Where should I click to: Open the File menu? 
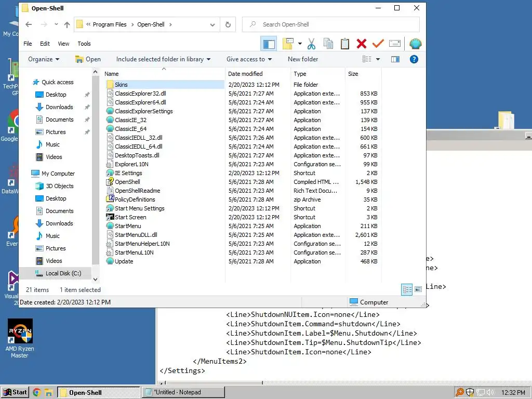coord(28,44)
